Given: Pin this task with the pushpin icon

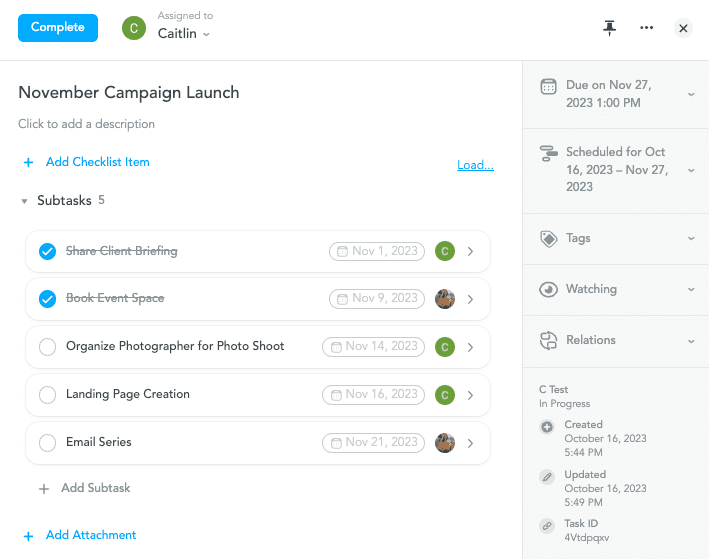Looking at the screenshot, I should pyautogui.click(x=609, y=28).
